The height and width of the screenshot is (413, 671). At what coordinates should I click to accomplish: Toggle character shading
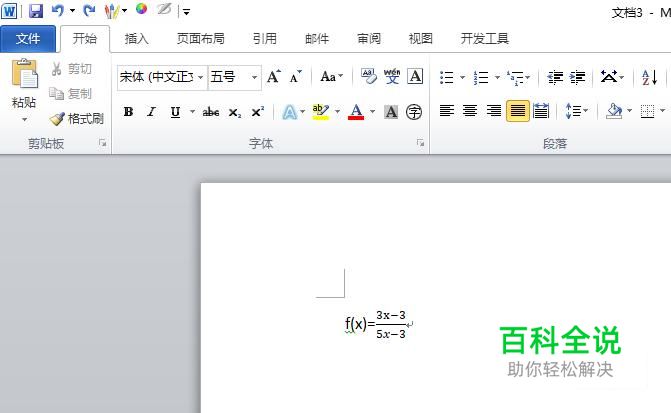point(391,112)
